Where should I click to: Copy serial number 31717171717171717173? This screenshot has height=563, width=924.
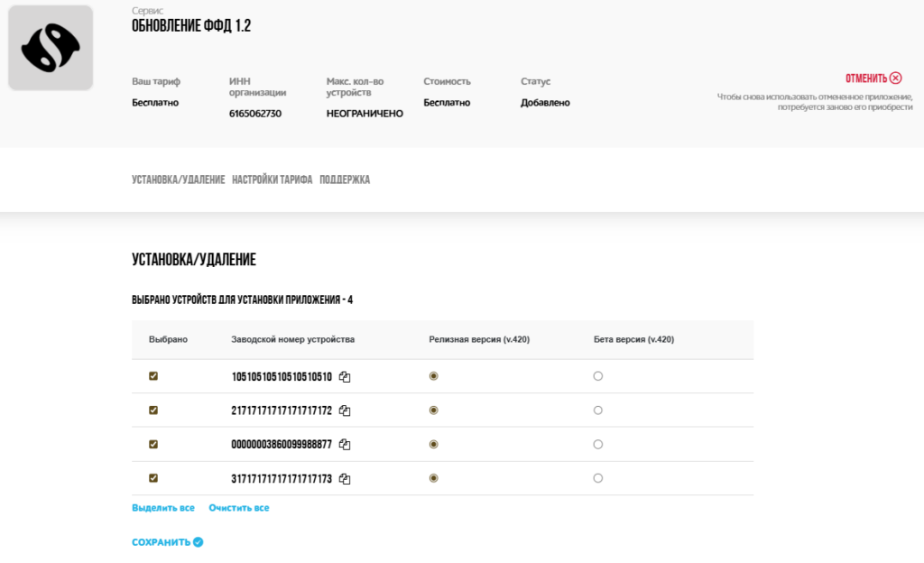click(x=345, y=479)
